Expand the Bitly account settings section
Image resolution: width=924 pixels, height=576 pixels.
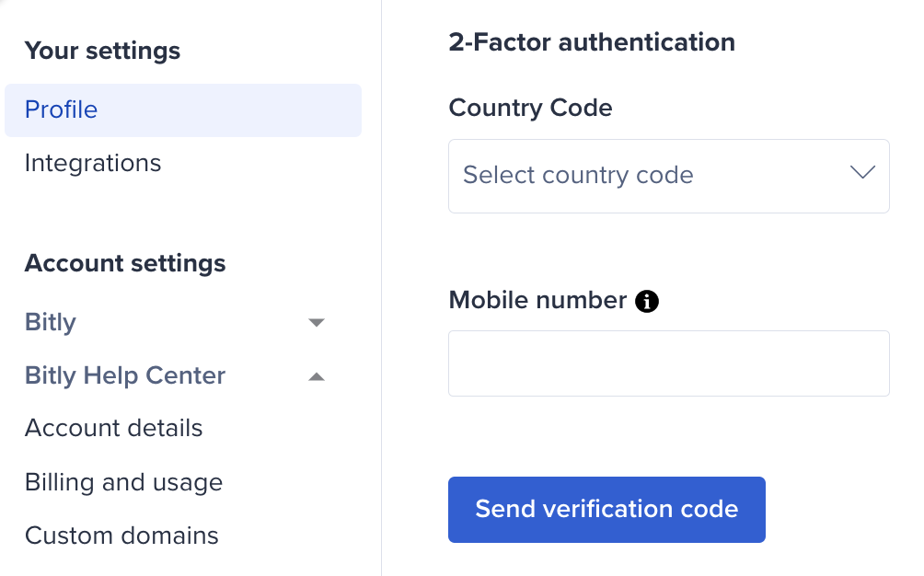[x=317, y=322]
